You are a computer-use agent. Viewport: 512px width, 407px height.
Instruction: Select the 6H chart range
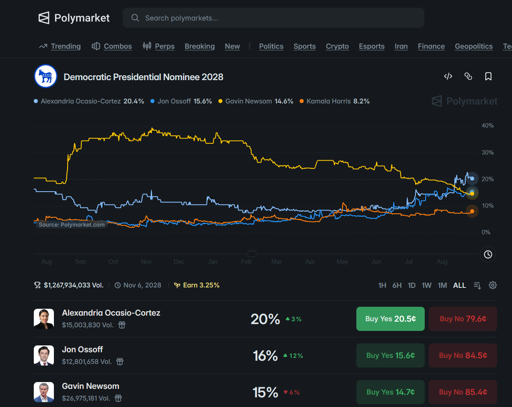coord(397,286)
